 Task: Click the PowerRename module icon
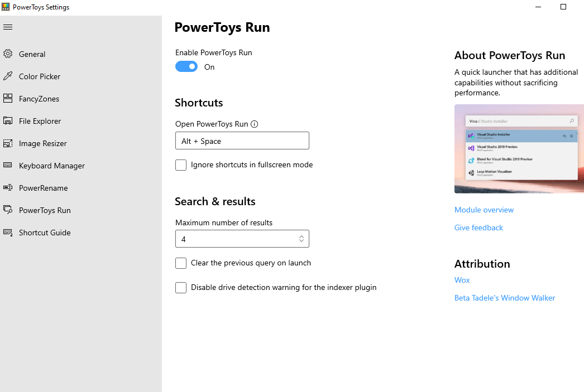[x=8, y=188]
